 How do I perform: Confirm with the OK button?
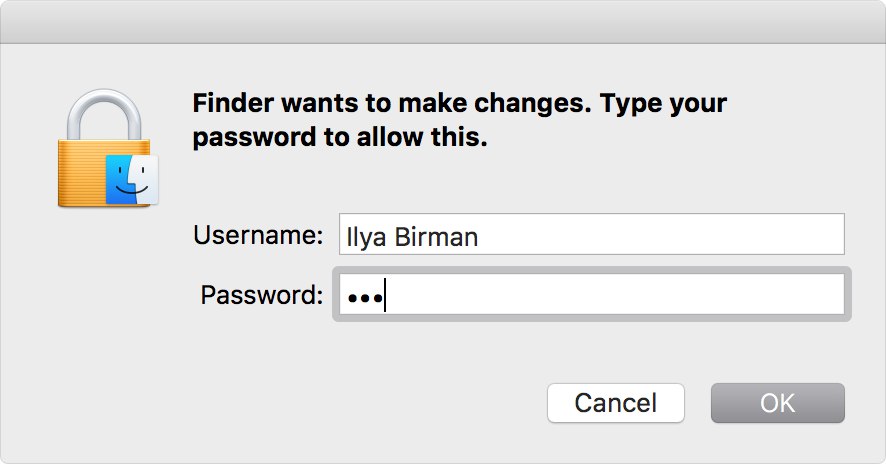(x=778, y=403)
